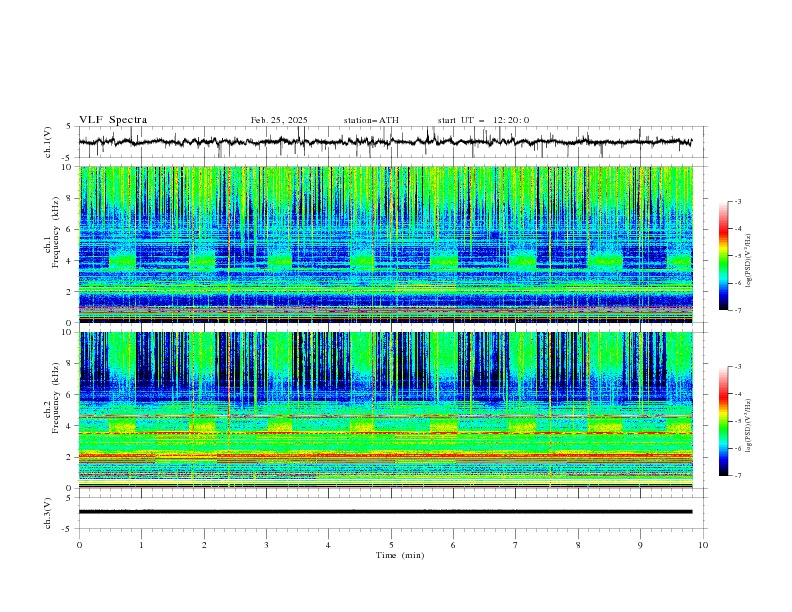Click the "-5" tick of ch.2 color bar
Image resolution: width=792 pixels, height=612 pixels.
[737, 421]
